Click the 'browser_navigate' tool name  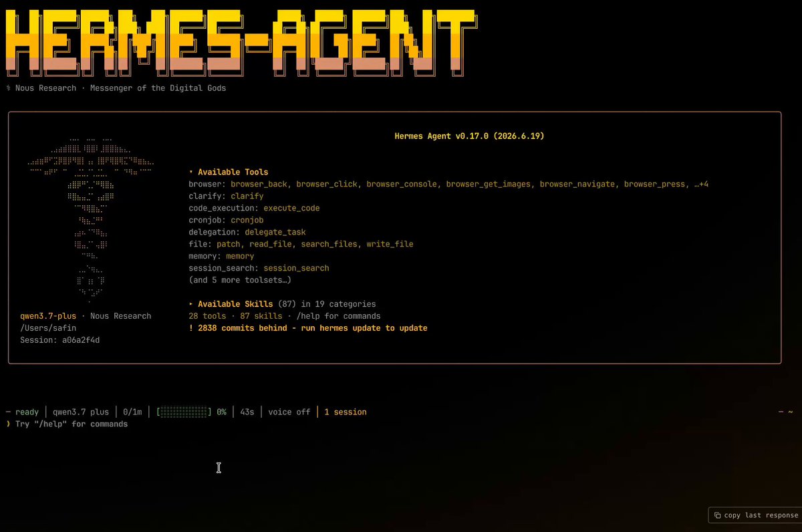[x=577, y=184]
